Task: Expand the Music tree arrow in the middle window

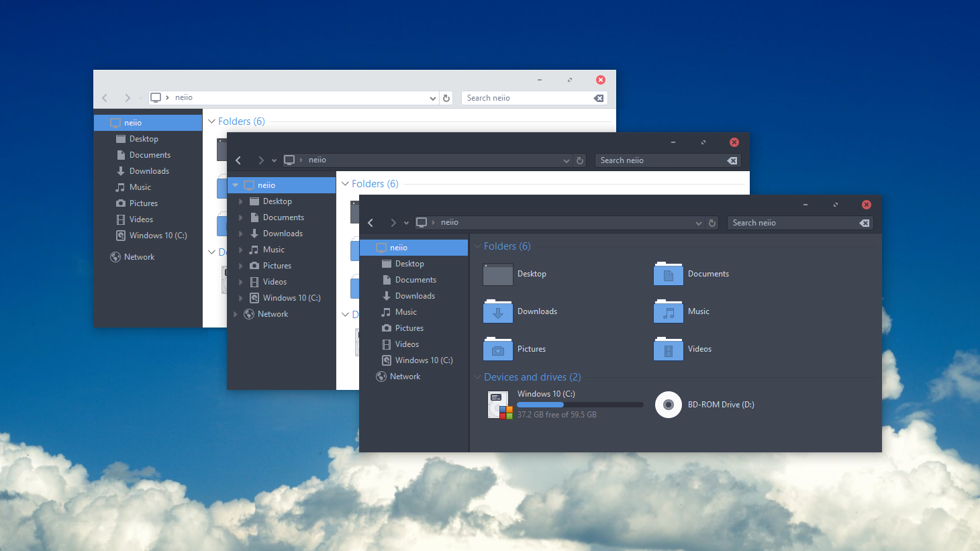Action: [241, 250]
